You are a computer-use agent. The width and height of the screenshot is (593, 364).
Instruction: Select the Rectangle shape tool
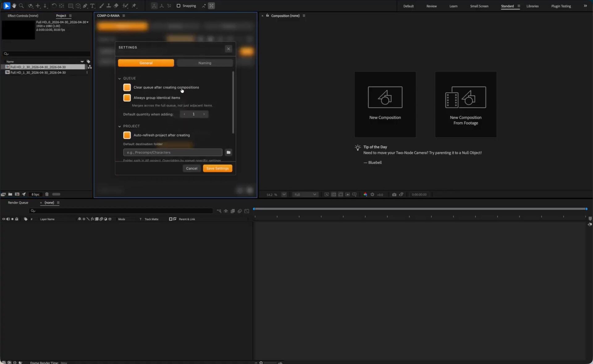(70, 6)
